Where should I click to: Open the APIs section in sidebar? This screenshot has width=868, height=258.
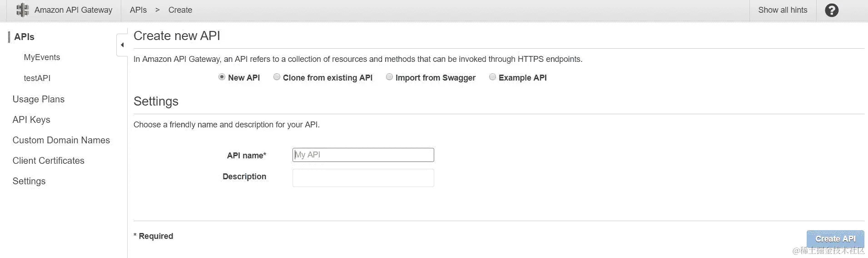coord(24,37)
